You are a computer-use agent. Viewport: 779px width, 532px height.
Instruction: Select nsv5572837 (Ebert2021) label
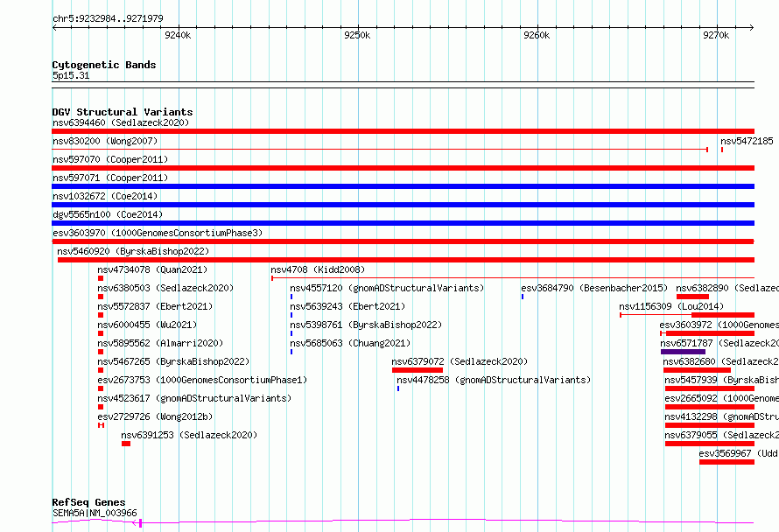point(155,306)
